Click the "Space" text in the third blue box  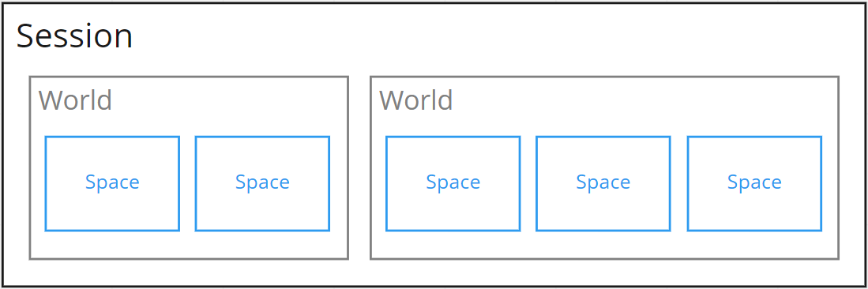pos(453,182)
